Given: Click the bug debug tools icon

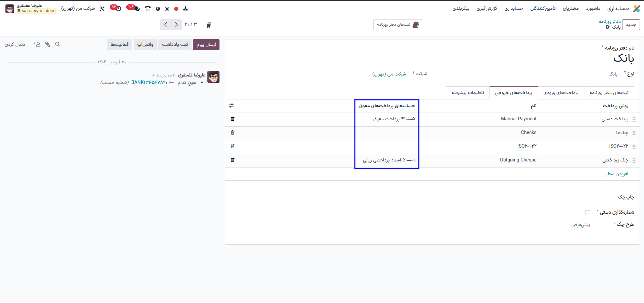Looking at the screenshot, I should coord(167,9).
